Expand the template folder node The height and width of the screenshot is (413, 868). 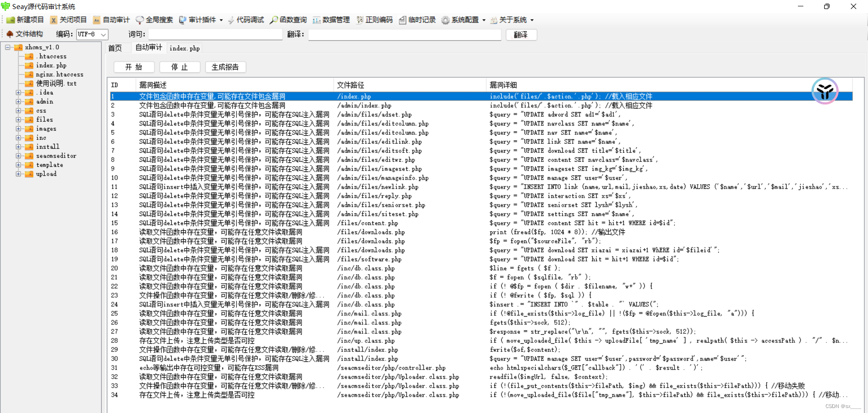pos(19,165)
